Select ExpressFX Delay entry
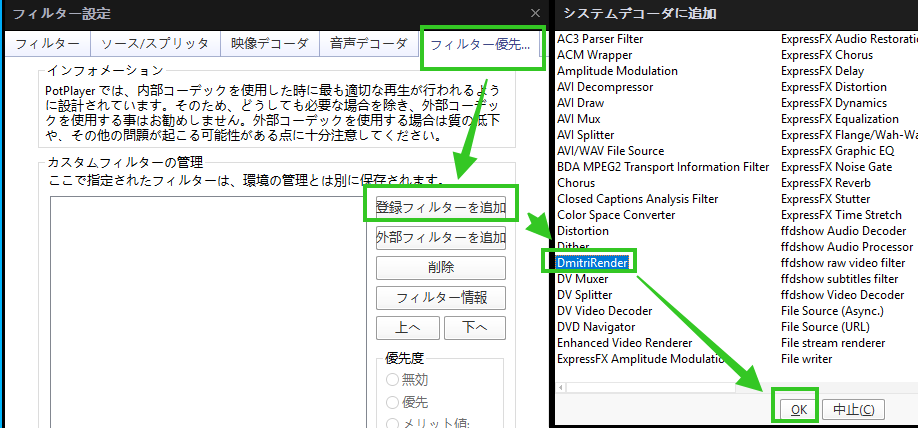The height and width of the screenshot is (428, 918). pyautogui.click(x=823, y=71)
